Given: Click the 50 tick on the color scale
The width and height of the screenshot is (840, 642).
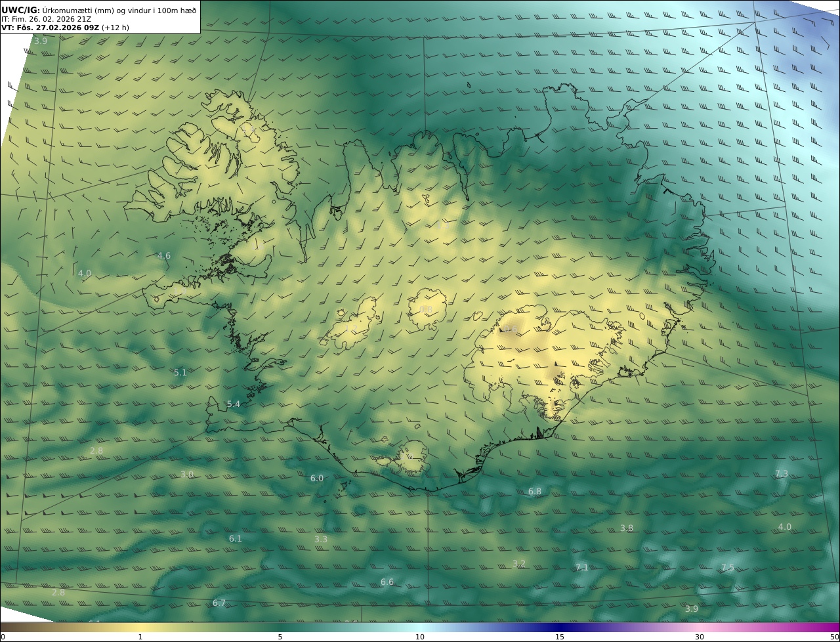Looking at the screenshot, I should click(x=835, y=637).
